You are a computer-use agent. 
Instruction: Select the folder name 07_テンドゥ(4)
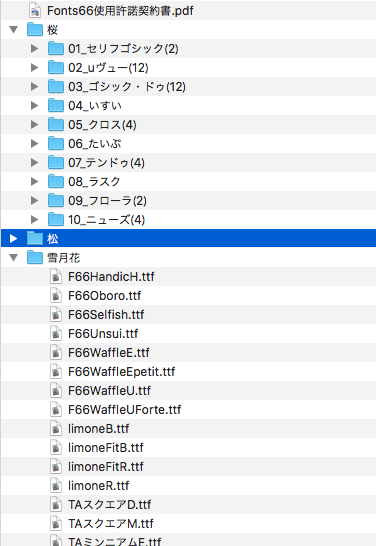coord(106,163)
